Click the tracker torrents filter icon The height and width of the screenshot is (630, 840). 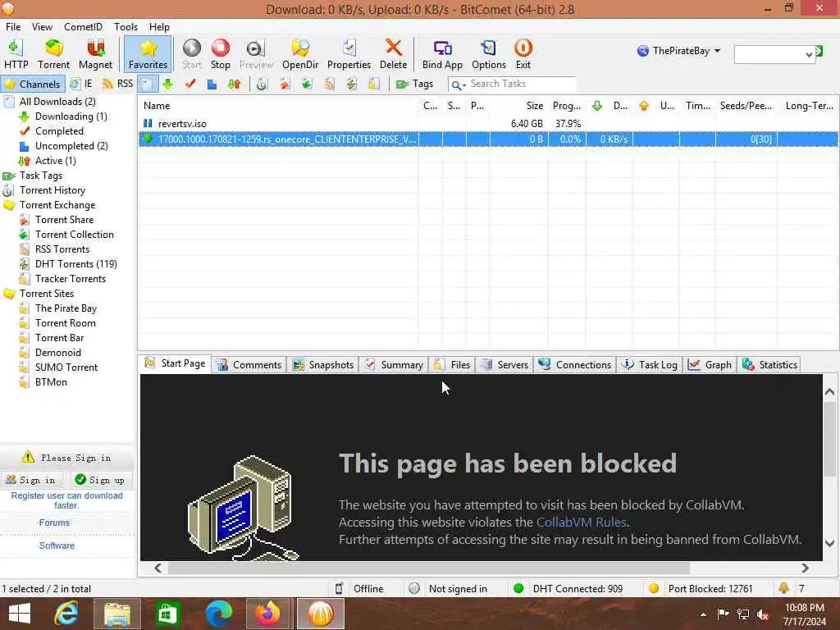pos(374,84)
